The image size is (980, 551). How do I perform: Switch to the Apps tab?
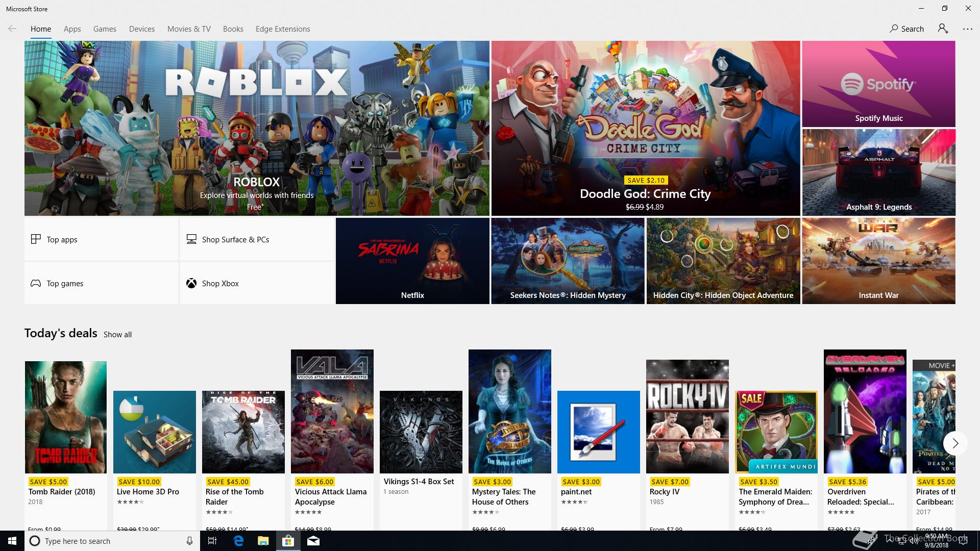[72, 29]
